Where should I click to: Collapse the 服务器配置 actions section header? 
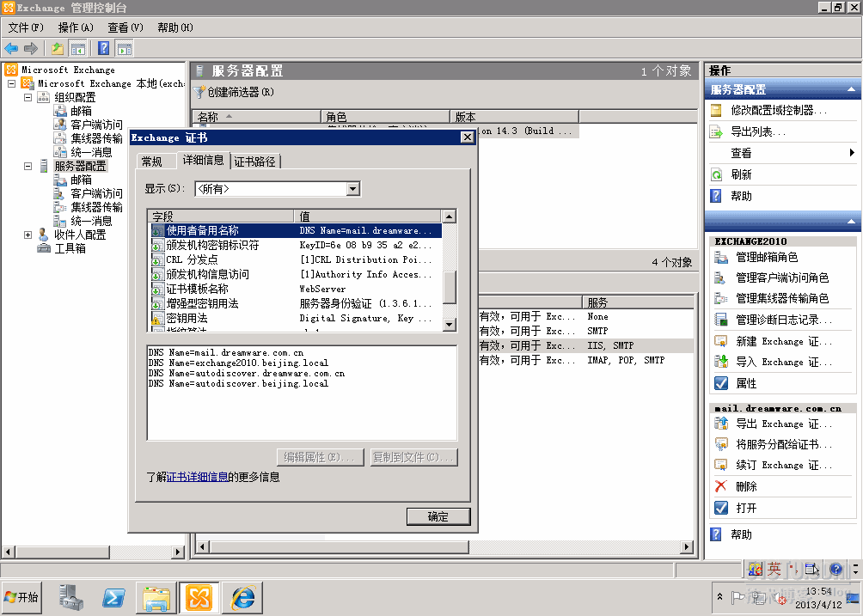pos(851,89)
